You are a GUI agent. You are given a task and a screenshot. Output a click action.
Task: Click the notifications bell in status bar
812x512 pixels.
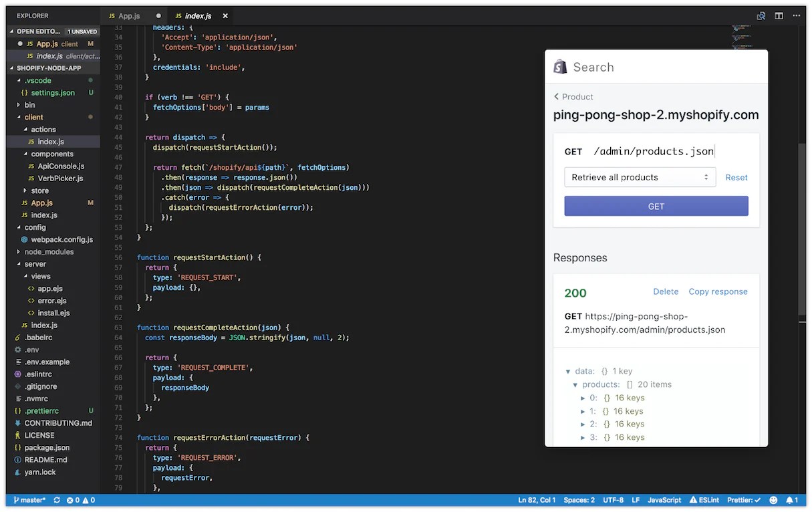coord(792,499)
